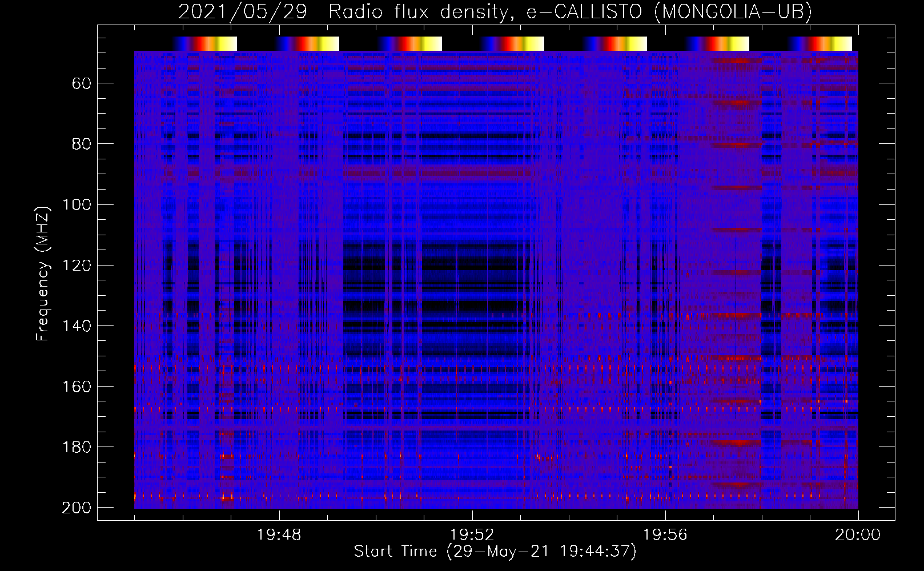Click the '60' frequency tick label
Screen dimensions: 924x571
(x=82, y=83)
